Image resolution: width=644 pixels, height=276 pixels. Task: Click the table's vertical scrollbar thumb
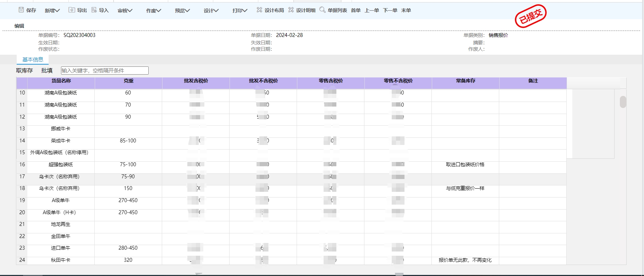(x=623, y=102)
